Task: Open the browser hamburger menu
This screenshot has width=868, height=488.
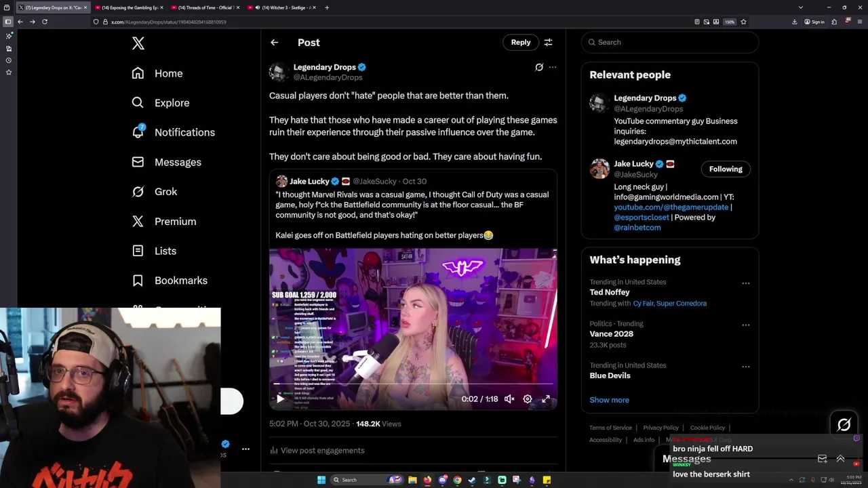Action: coord(861,22)
